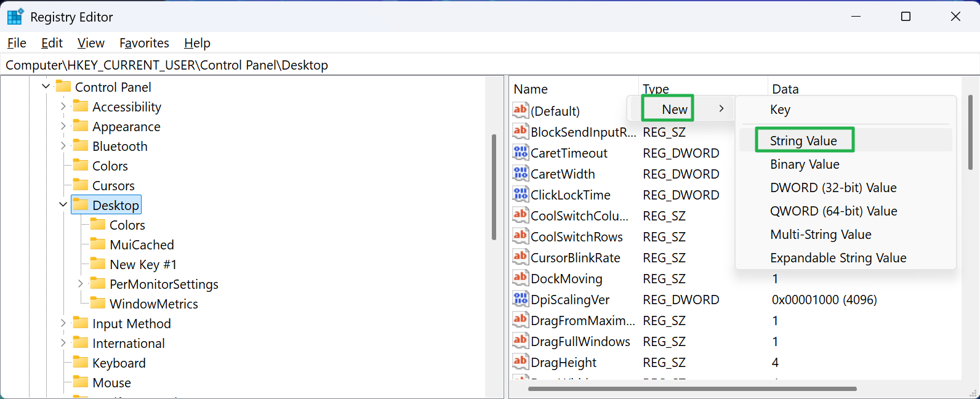980x399 pixels.
Task: Expand the International key
Action: (x=63, y=343)
